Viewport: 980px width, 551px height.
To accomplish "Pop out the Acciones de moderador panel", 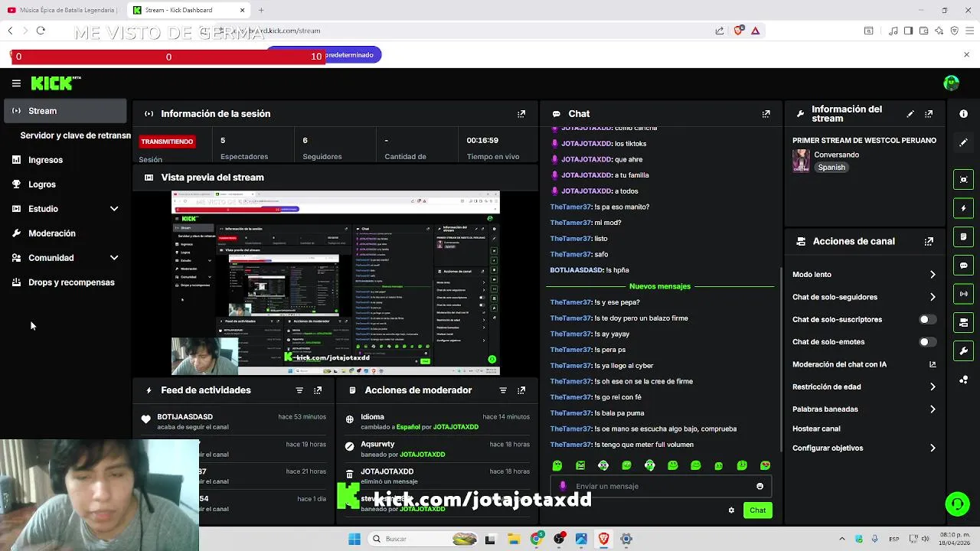I will (521, 390).
